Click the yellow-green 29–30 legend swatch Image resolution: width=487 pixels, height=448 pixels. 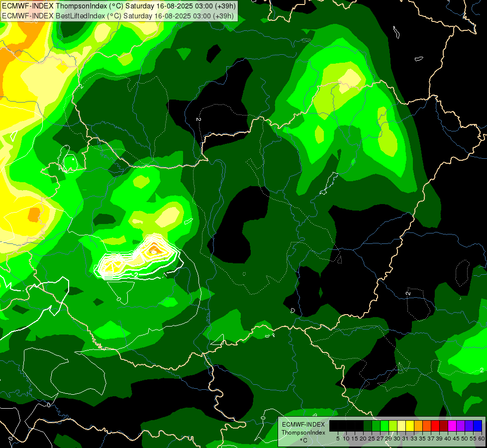click(393, 426)
